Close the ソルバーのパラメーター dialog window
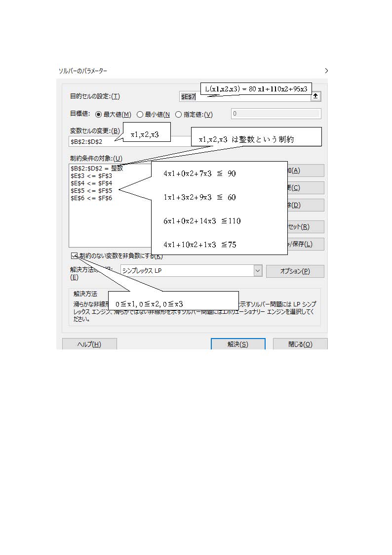The height and width of the screenshot is (555, 392). point(326,71)
